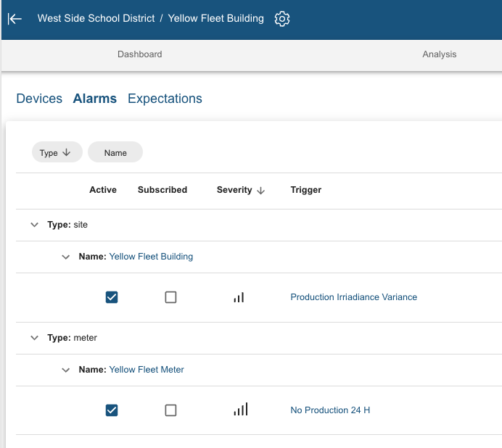Sort by the Severity column header

tap(234, 190)
